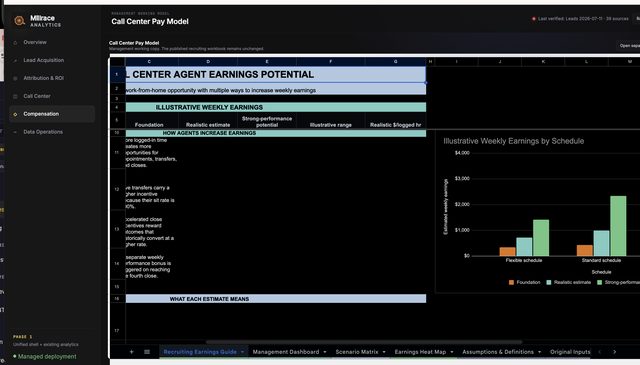
Task: Click the orange Foundation legend swatch
Action: 511,283
